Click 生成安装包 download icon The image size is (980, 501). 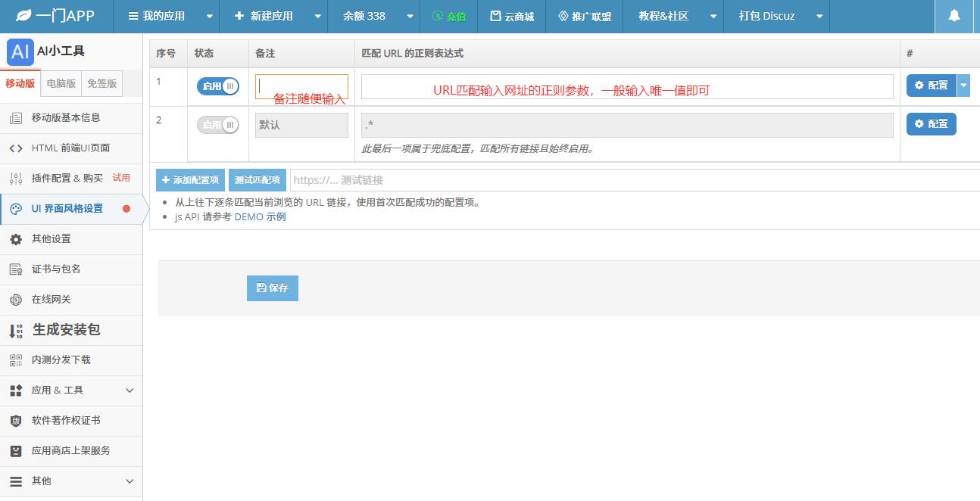(16, 331)
